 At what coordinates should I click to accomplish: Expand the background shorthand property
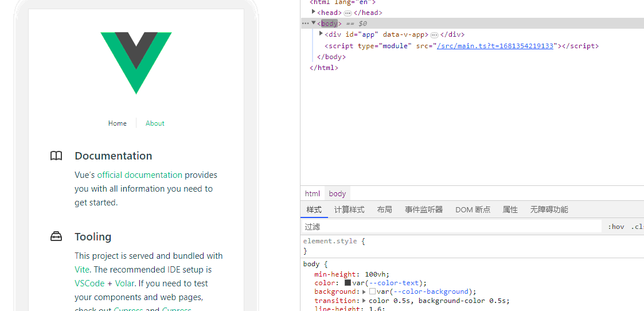[x=365, y=291]
